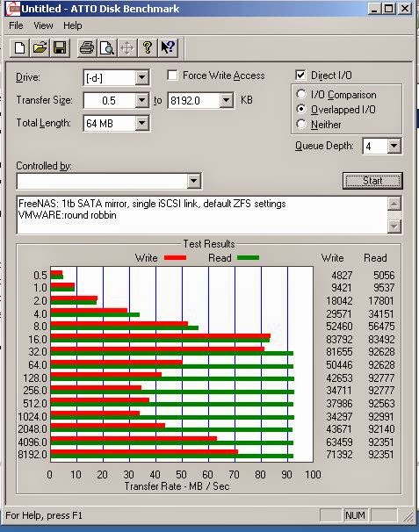Viewport: 419px width, 532px height.
Task: Click the Print toolbar icon
Action: point(87,47)
